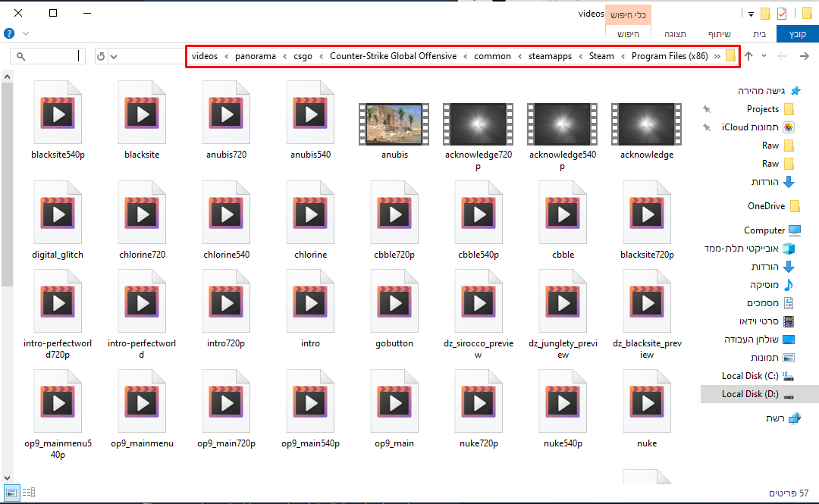Navigate to panorama in the address bar

click(256, 56)
